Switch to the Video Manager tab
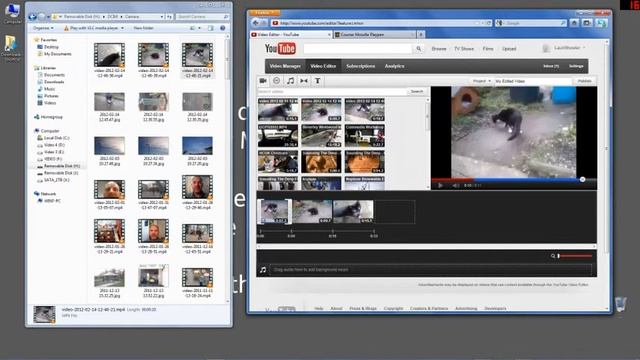Viewport: 640px width, 360px height. (x=285, y=66)
